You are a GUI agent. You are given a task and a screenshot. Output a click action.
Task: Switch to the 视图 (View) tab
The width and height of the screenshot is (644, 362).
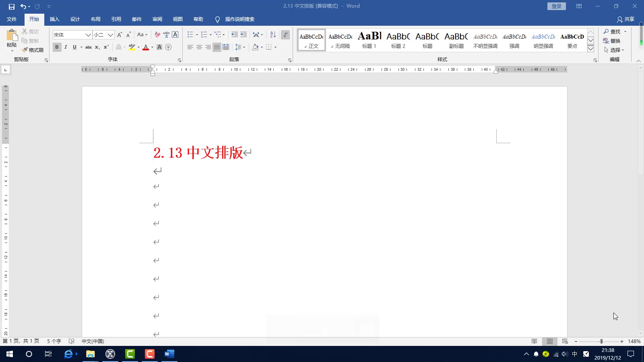[178, 19]
